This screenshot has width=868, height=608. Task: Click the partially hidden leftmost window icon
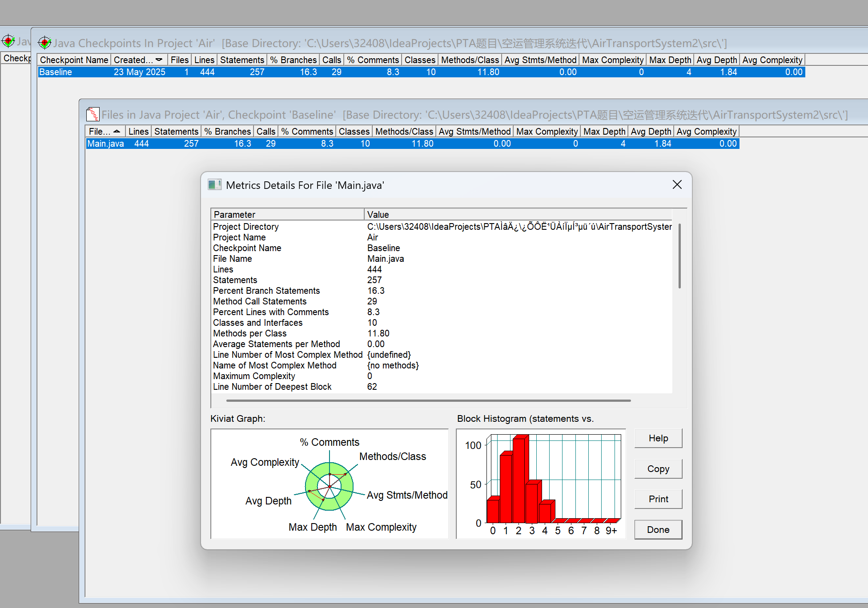(x=8, y=41)
